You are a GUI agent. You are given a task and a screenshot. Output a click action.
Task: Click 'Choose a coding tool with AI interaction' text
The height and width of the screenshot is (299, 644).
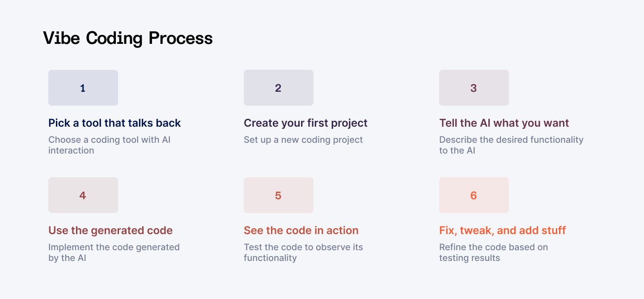point(110,145)
